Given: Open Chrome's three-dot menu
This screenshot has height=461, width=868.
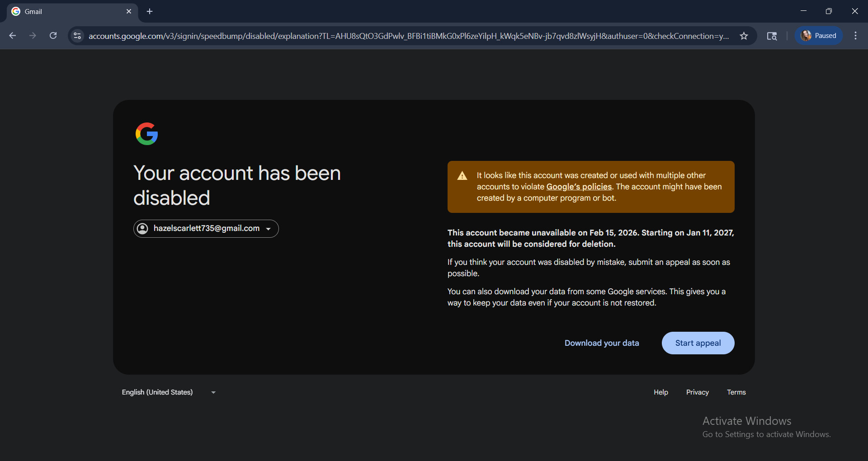Looking at the screenshot, I should click(855, 36).
